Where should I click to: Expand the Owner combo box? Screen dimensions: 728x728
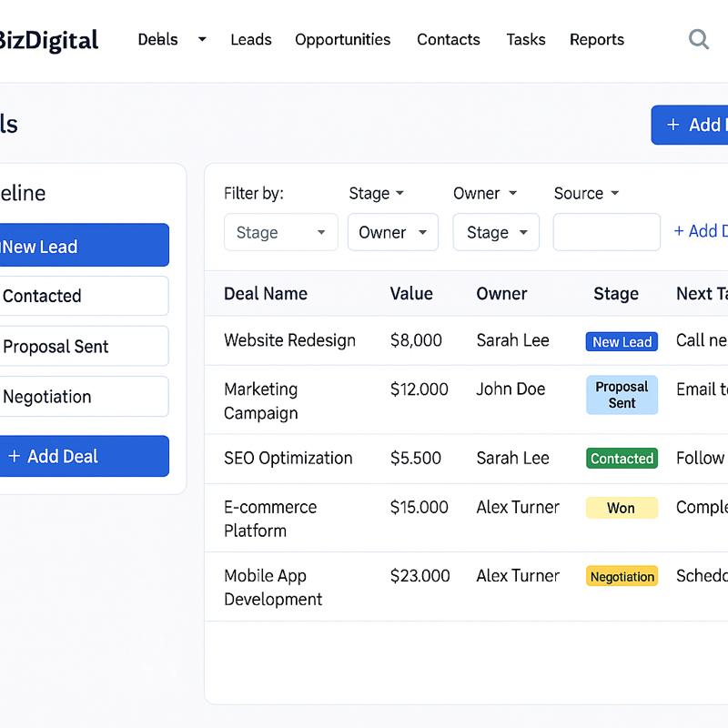(392, 232)
